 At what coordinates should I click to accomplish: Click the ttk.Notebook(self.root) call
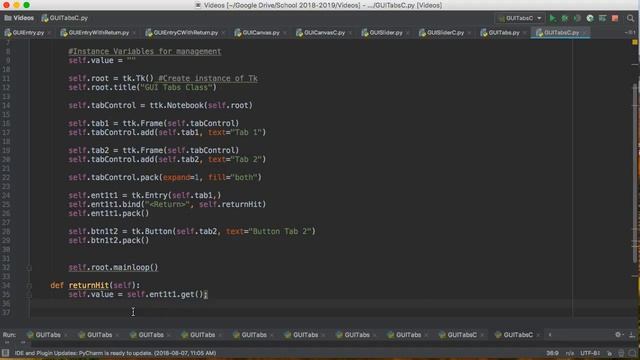pyautogui.click(x=201, y=105)
